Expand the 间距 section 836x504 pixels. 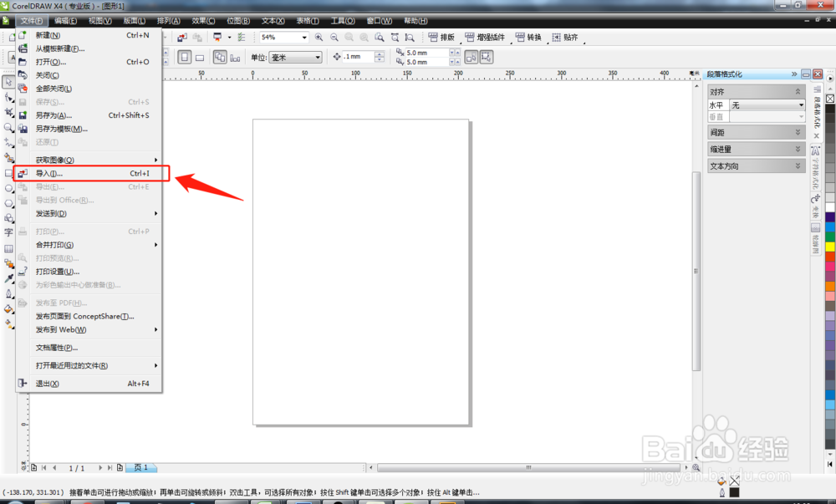coord(756,132)
